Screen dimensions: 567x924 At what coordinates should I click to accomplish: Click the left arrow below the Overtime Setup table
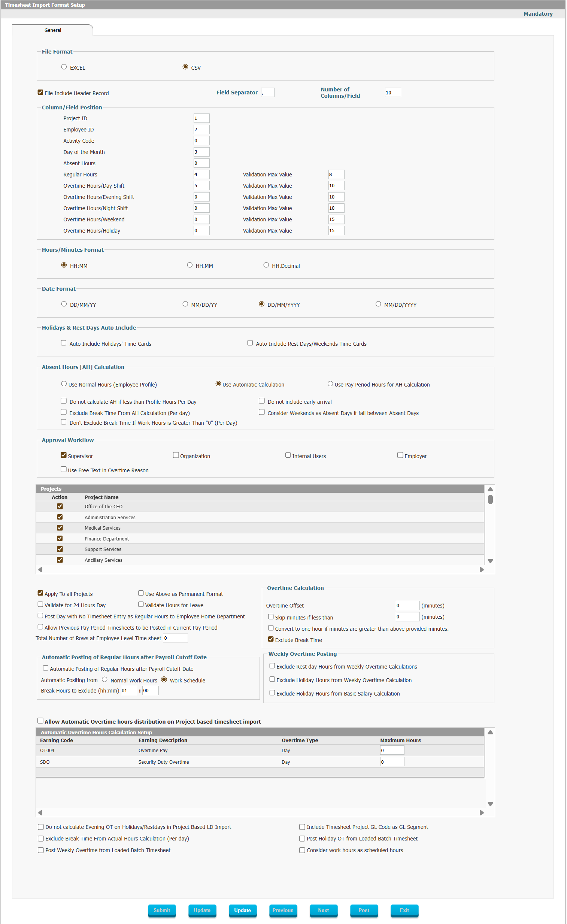40,813
